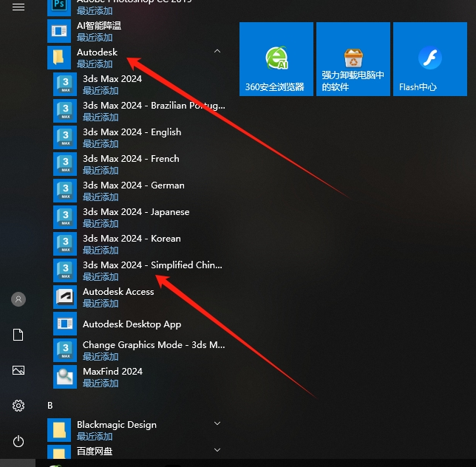Screen dimensions: 476x467
Task: Click the user account icon in sidebar
Action: click(18, 299)
